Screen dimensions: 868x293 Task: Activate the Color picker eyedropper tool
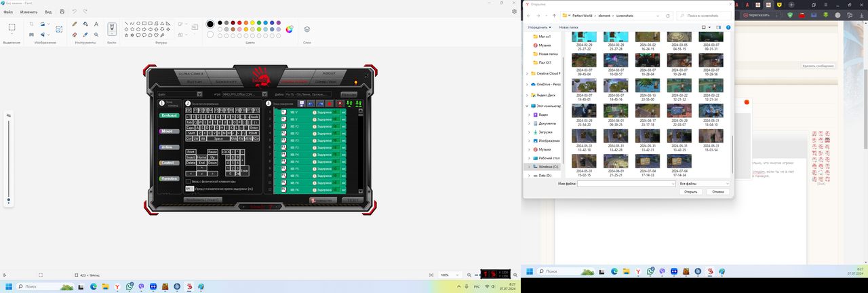tap(85, 35)
